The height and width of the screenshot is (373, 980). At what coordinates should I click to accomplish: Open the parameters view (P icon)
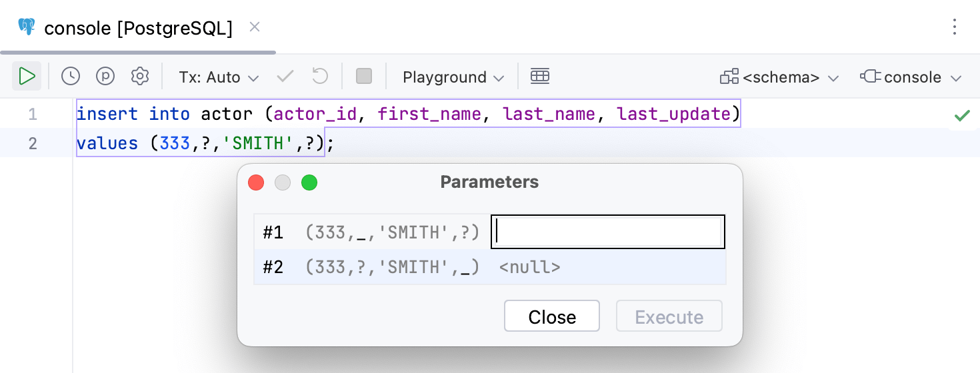click(x=105, y=77)
